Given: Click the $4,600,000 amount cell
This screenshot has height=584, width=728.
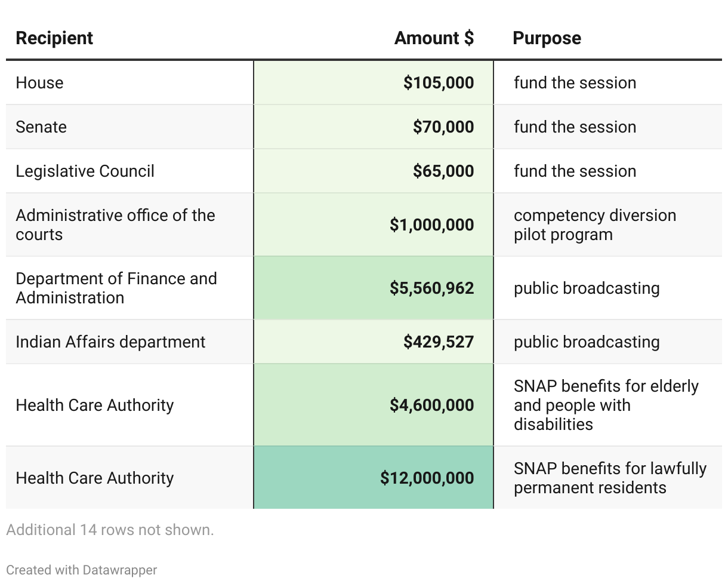Looking at the screenshot, I should coord(431,405).
